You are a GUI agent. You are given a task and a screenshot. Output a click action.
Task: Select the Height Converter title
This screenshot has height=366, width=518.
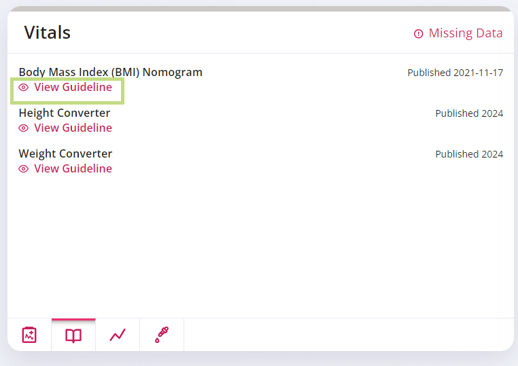64,113
